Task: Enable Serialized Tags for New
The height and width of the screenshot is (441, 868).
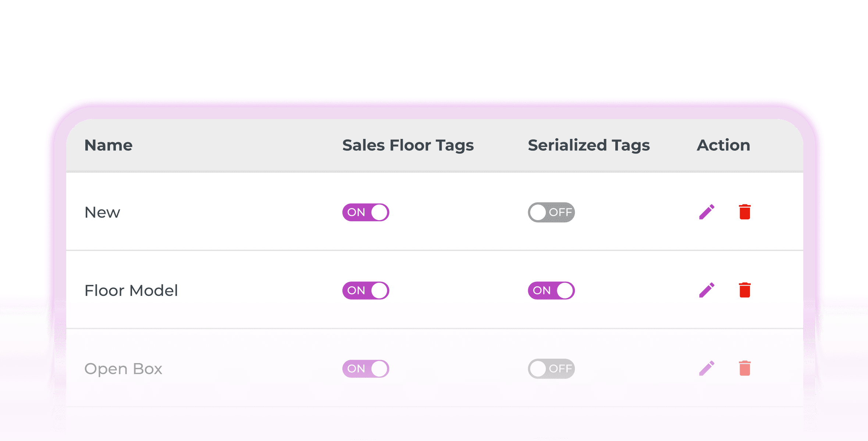Action: click(x=551, y=212)
